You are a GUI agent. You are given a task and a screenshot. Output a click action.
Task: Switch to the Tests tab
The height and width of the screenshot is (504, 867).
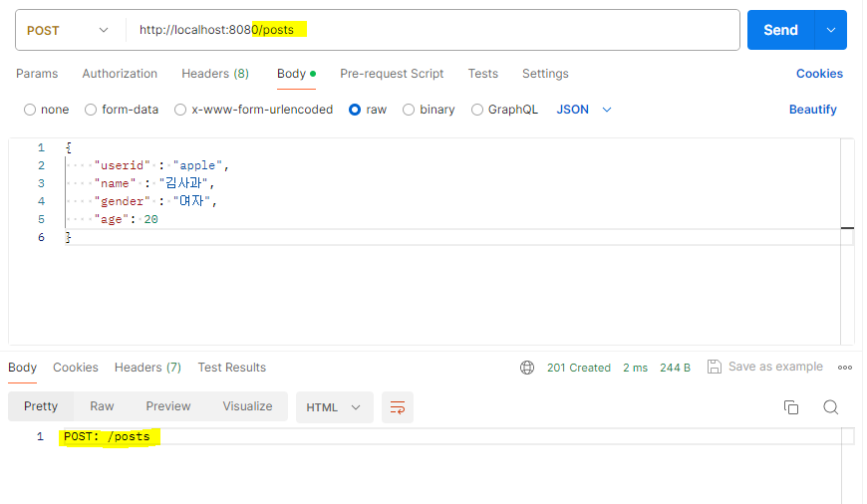click(x=482, y=74)
